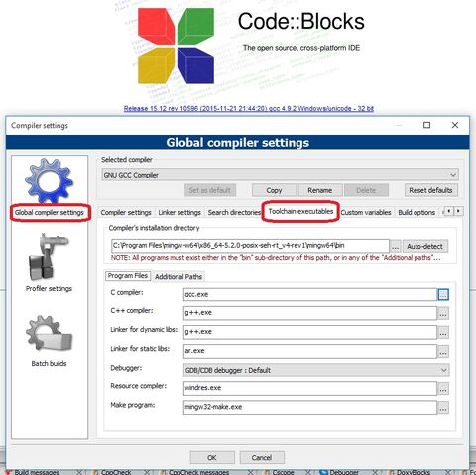This screenshot has height=475, width=476.
Task: Switch to Additional Paths sub-tab
Action: pos(178,277)
